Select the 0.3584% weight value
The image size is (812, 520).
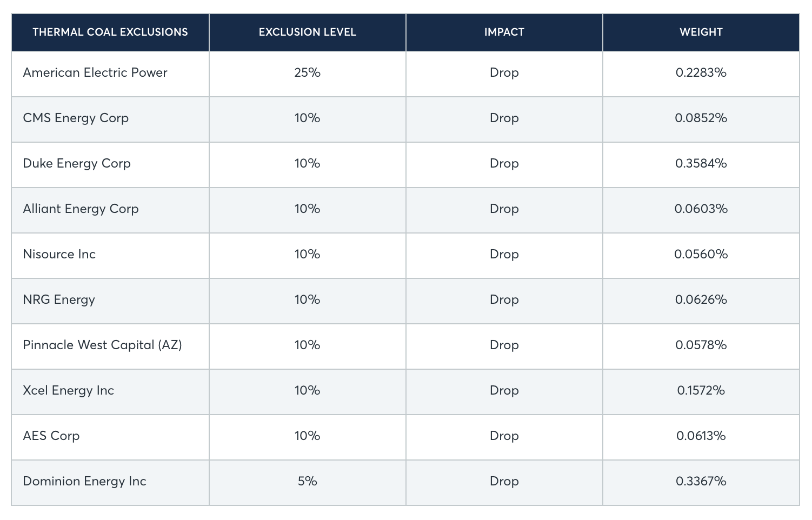[x=701, y=164]
